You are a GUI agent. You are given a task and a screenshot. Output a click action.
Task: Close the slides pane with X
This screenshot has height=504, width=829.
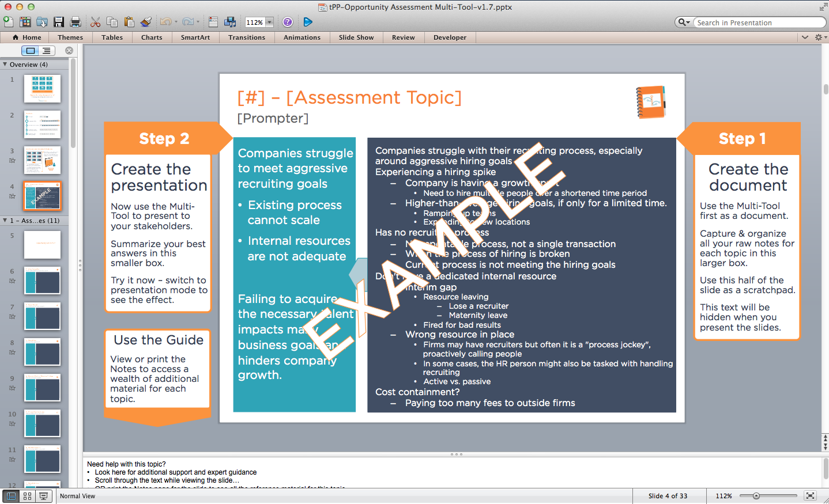(69, 51)
